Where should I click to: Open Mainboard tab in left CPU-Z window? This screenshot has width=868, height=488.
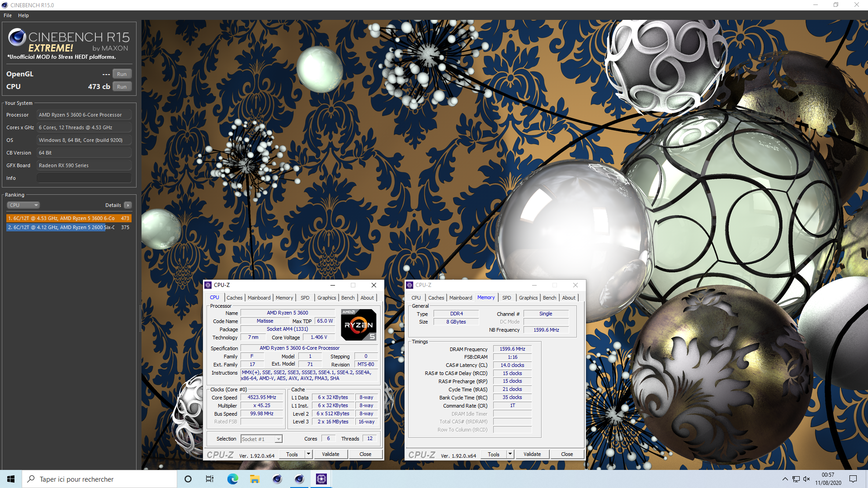259,298
